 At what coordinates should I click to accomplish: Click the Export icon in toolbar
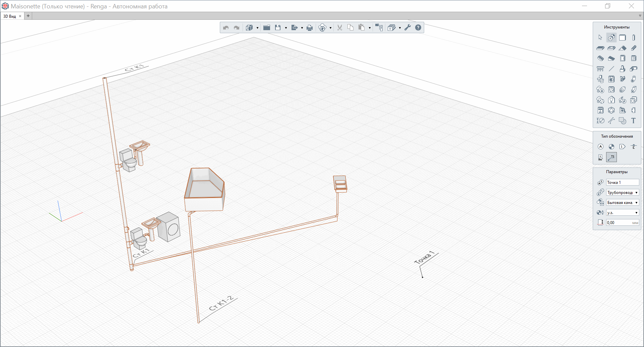[295, 27]
